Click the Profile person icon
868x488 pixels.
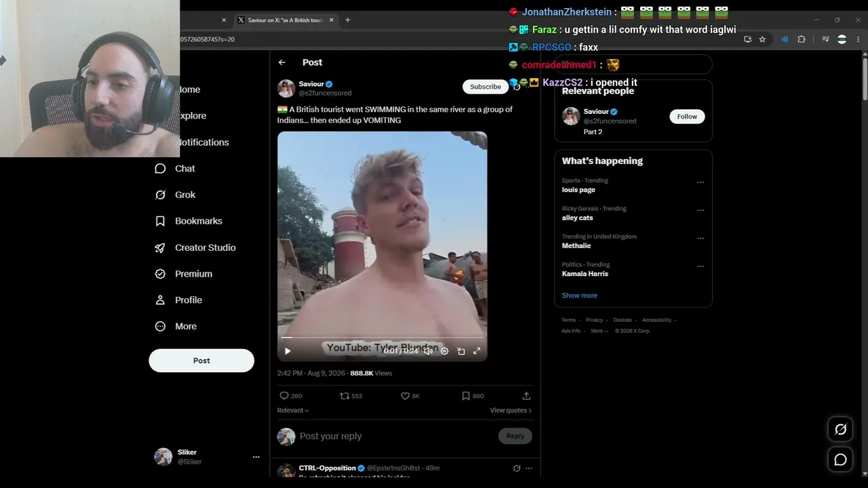click(x=160, y=300)
